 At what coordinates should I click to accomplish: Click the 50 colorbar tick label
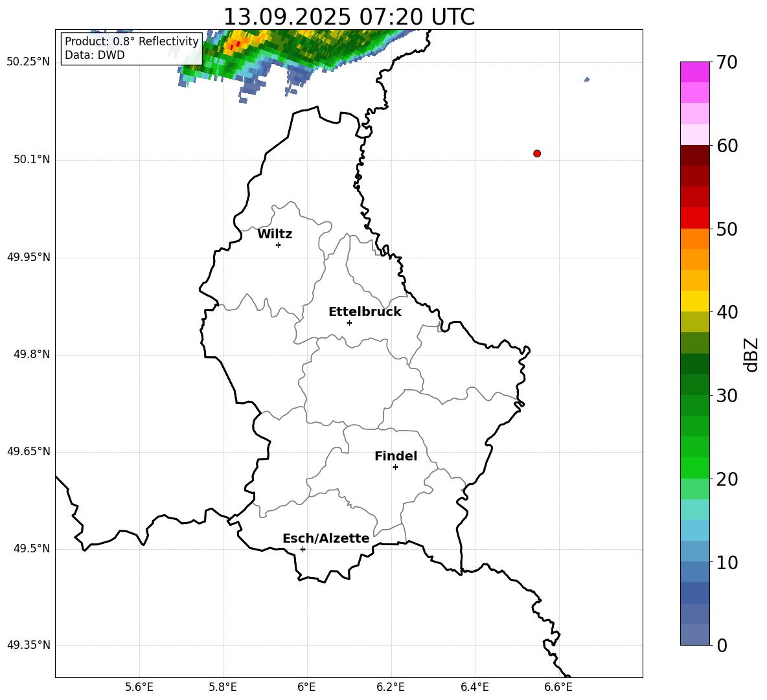click(727, 229)
